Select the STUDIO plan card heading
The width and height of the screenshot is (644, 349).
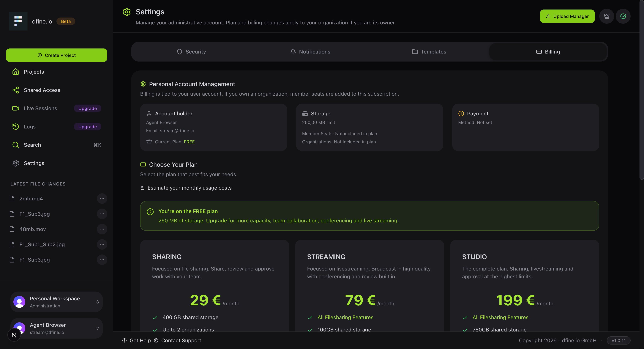(474, 257)
